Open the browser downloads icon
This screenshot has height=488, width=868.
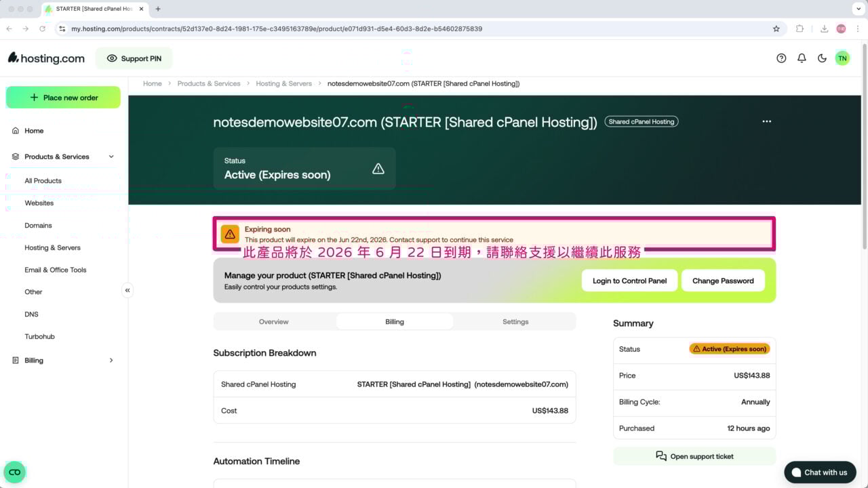[x=825, y=28]
